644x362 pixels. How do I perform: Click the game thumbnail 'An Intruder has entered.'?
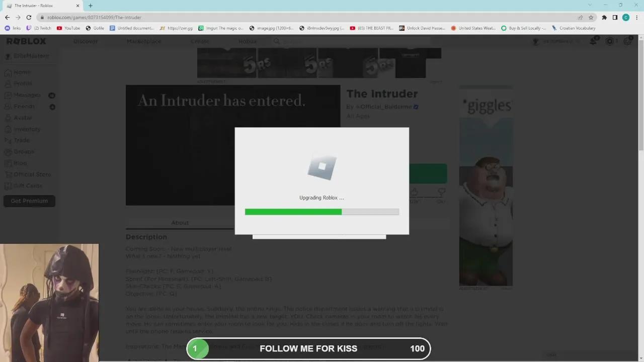233,145
